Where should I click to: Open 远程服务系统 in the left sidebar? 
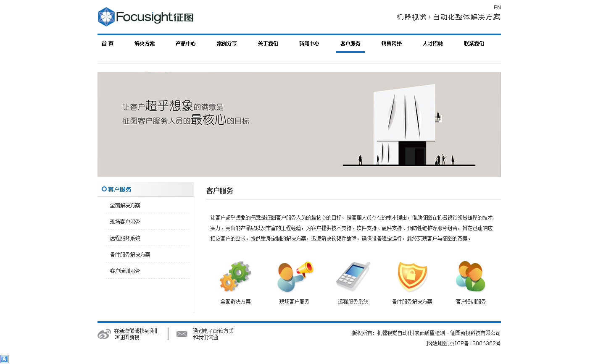pyautogui.click(x=125, y=238)
